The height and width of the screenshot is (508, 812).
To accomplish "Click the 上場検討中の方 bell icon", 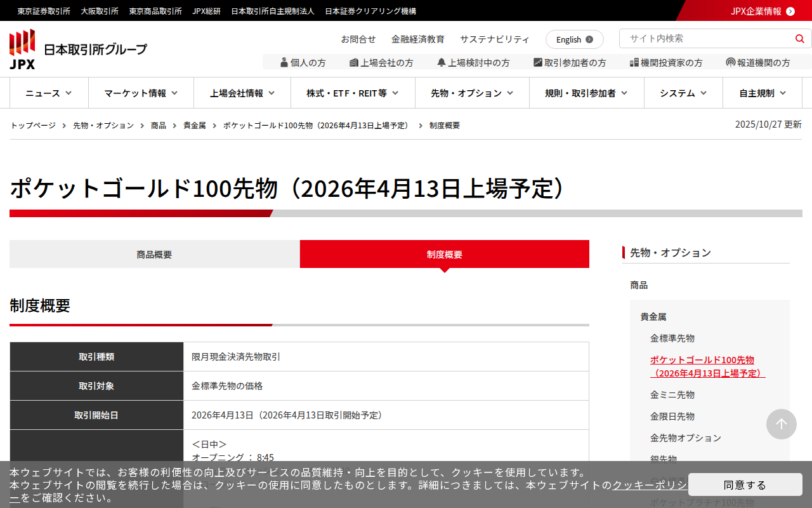I will tap(442, 62).
